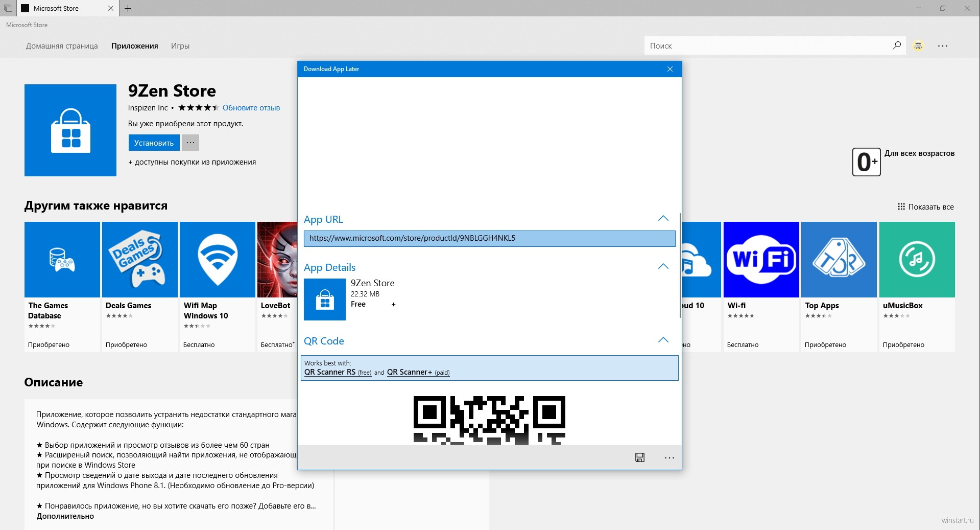Click the 9Zen Store icon in App Details

(x=325, y=299)
